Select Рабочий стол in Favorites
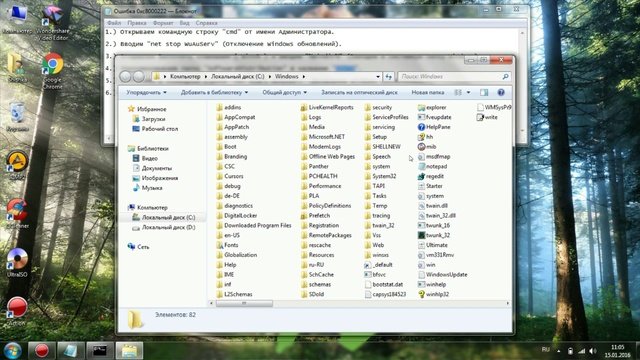The width and height of the screenshot is (640, 360). (x=155, y=129)
